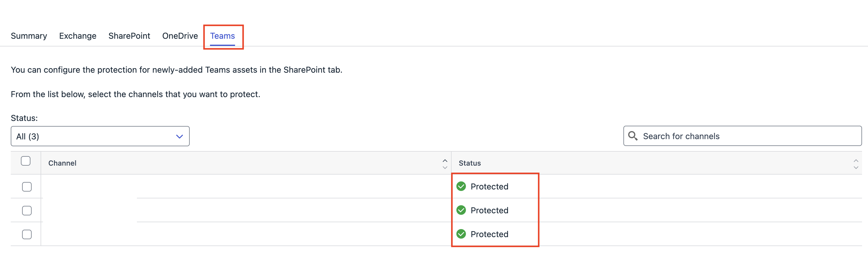Click the search magnifier icon
This screenshot has height=255, width=868.
[633, 136]
